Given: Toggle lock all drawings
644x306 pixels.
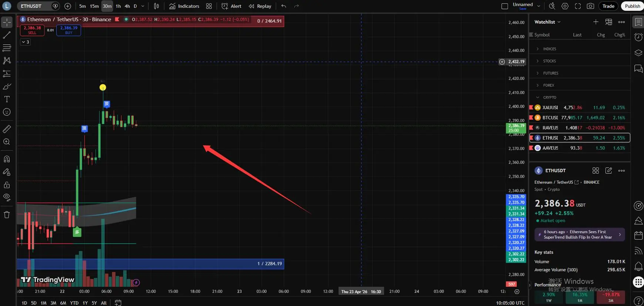Looking at the screenshot, I should pyautogui.click(x=7, y=185).
